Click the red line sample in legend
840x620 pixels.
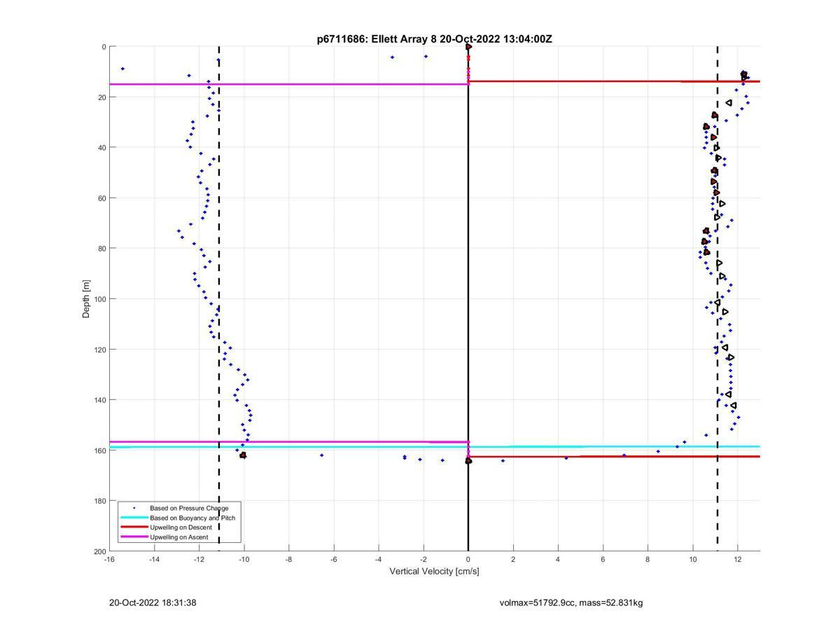pos(134,527)
